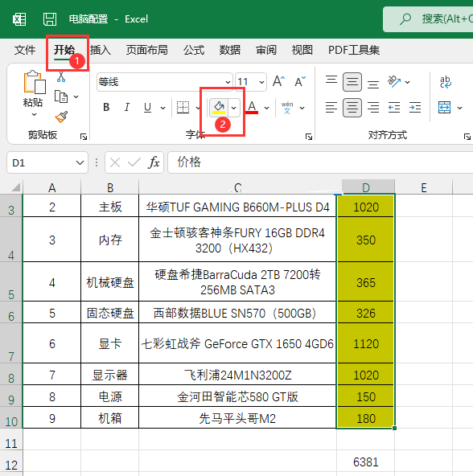
Task: Expand underline style arrow
Action: [162, 108]
